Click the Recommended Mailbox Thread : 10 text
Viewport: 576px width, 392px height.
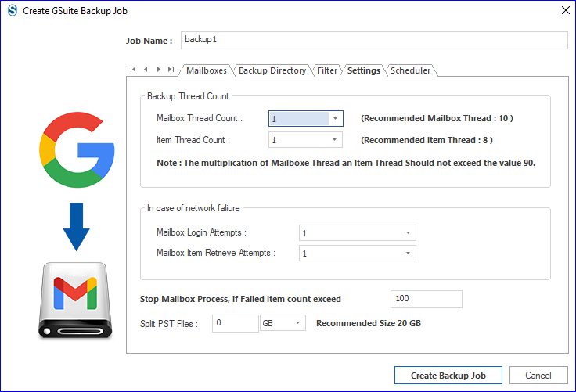437,118
